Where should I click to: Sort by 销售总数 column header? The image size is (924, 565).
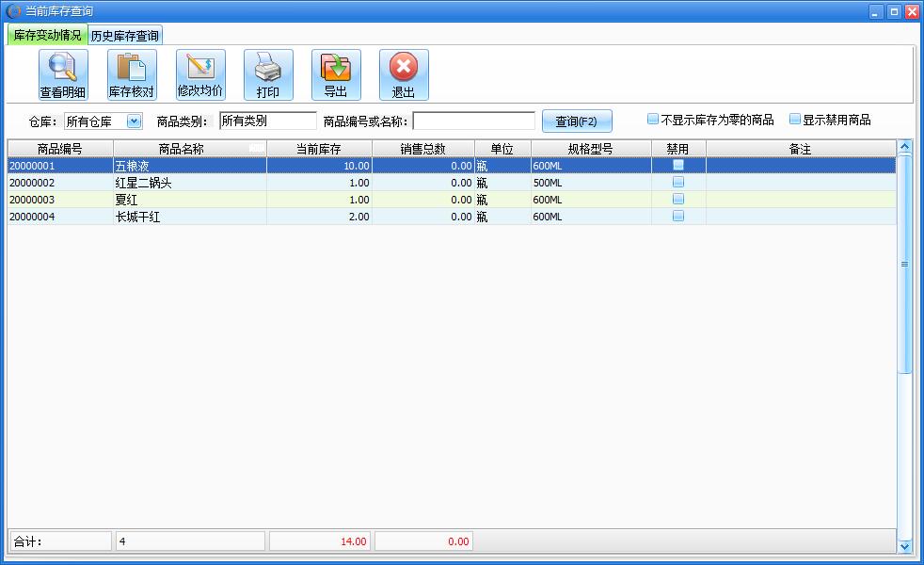coord(423,149)
